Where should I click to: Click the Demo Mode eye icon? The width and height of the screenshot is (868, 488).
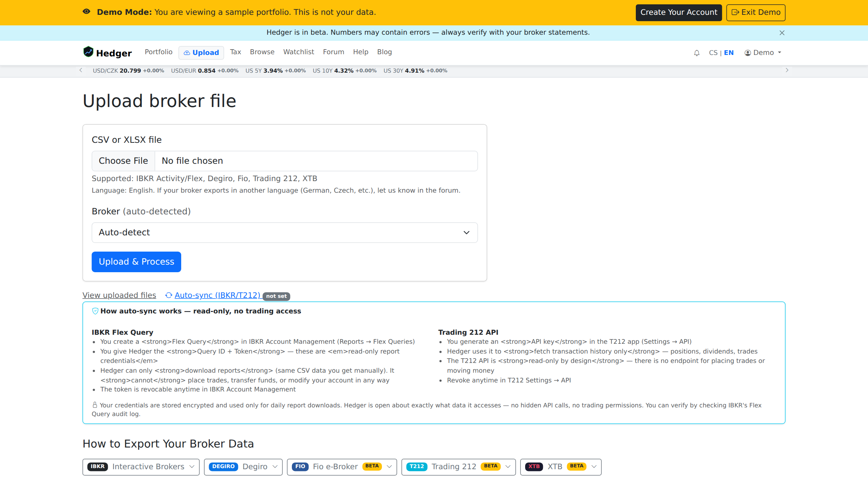86,12
